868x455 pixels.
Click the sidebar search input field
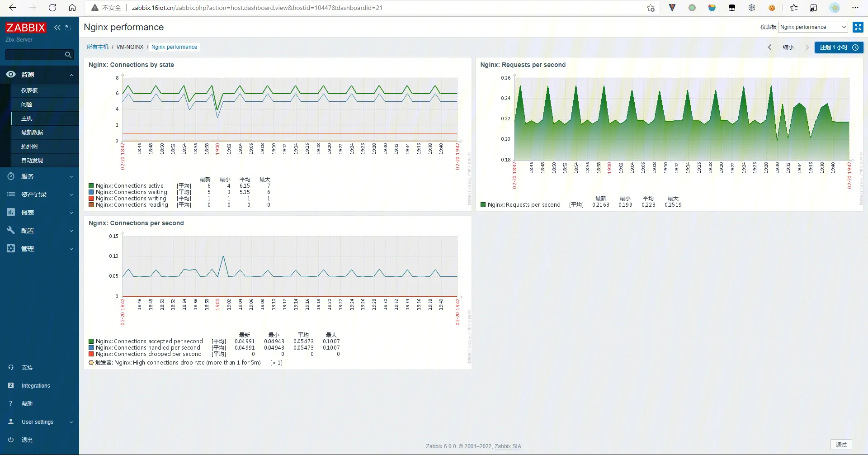pos(34,55)
